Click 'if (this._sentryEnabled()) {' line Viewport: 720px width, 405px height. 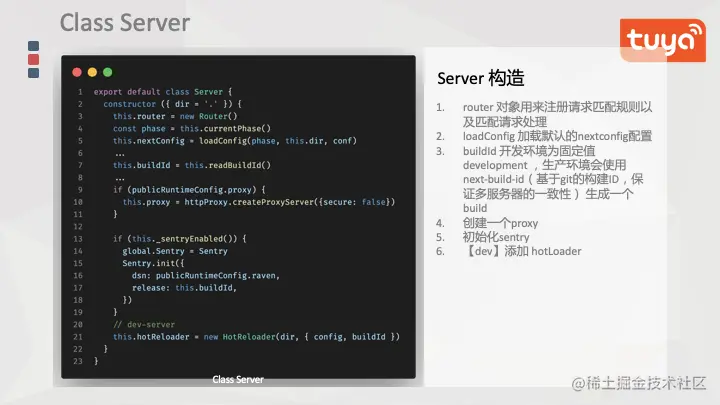[180, 239]
